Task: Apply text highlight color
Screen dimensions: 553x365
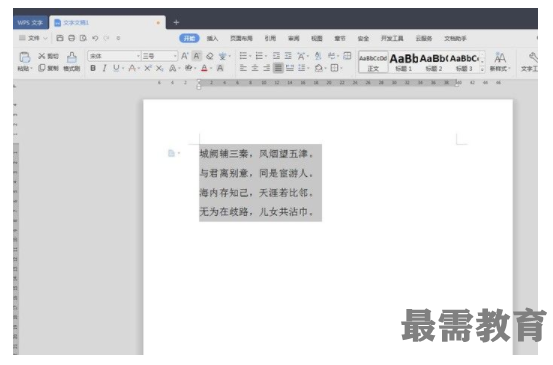Action: 189,68
